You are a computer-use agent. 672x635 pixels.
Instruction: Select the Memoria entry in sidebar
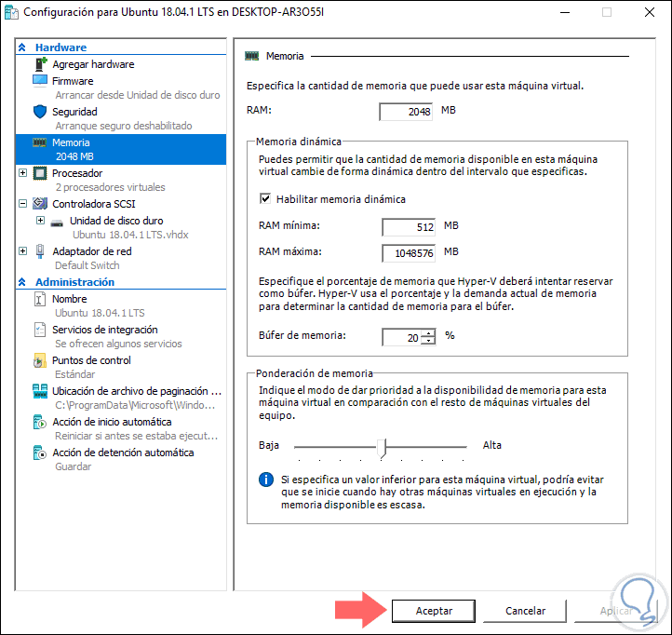(x=121, y=149)
